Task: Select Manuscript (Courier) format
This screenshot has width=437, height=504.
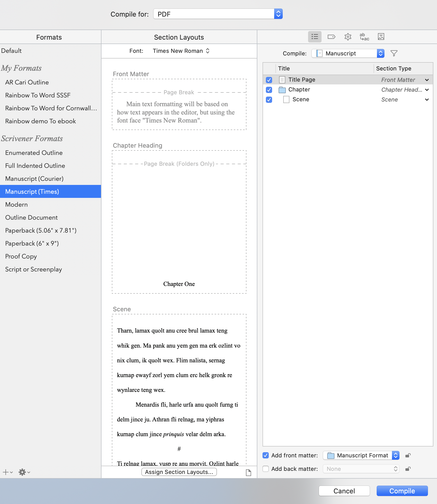Action: point(50,179)
